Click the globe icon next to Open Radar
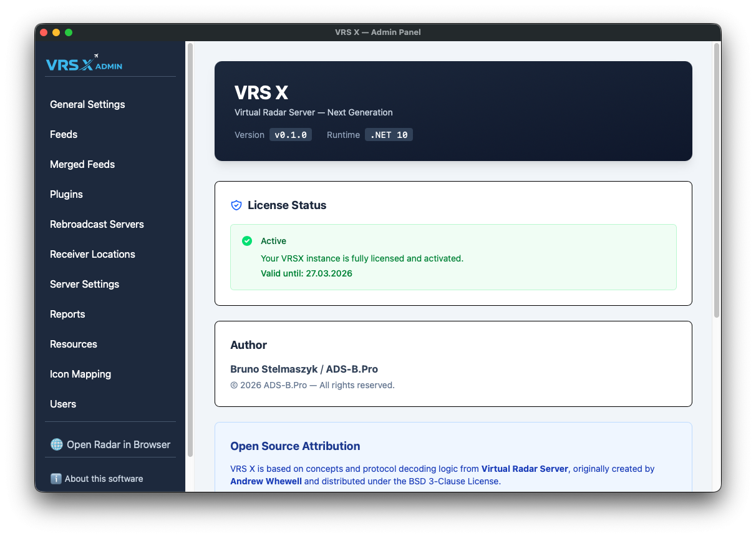The image size is (756, 538). pos(56,444)
